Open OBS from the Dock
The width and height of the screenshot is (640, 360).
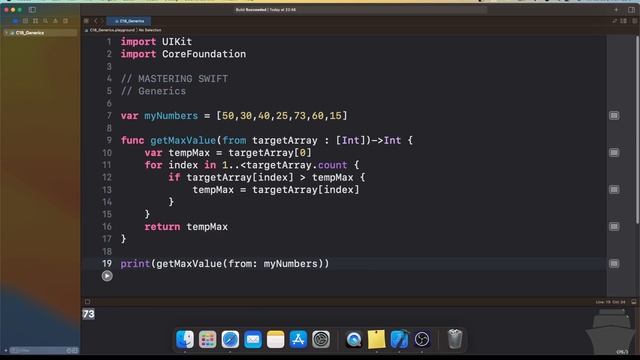(x=422, y=339)
